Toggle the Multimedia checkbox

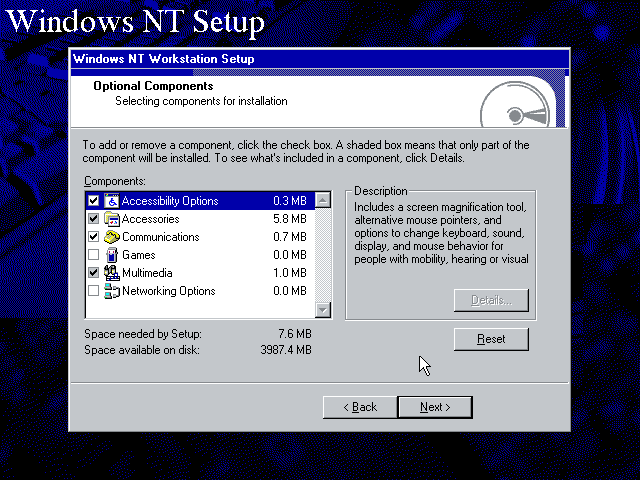[x=93, y=273]
